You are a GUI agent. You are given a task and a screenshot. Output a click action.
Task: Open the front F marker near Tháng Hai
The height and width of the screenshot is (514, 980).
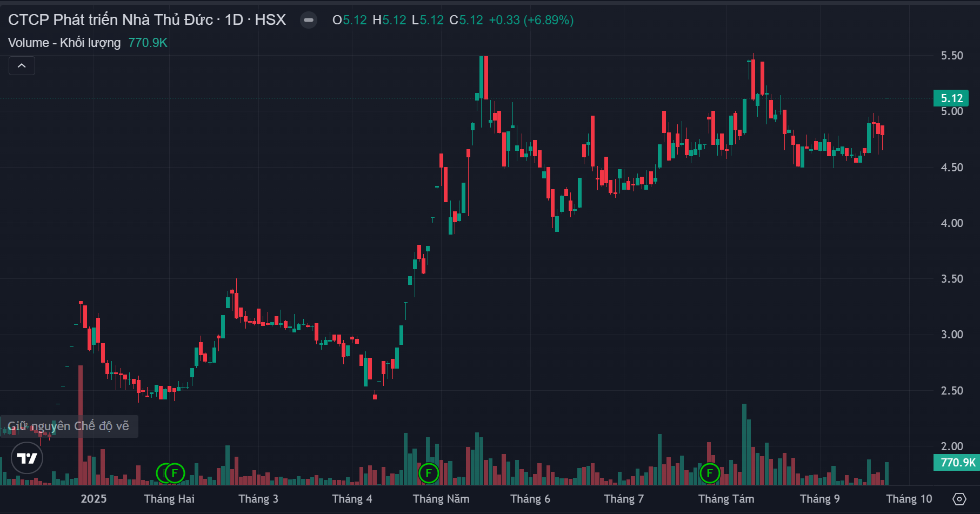(x=175, y=473)
